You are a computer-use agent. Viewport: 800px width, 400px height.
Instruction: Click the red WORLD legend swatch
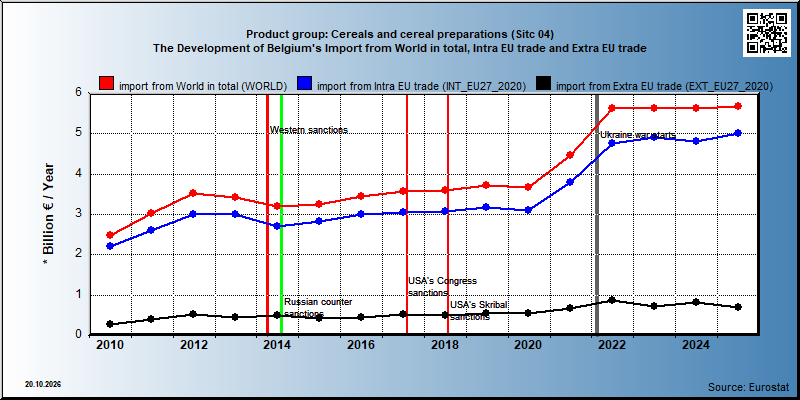tap(107, 84)
